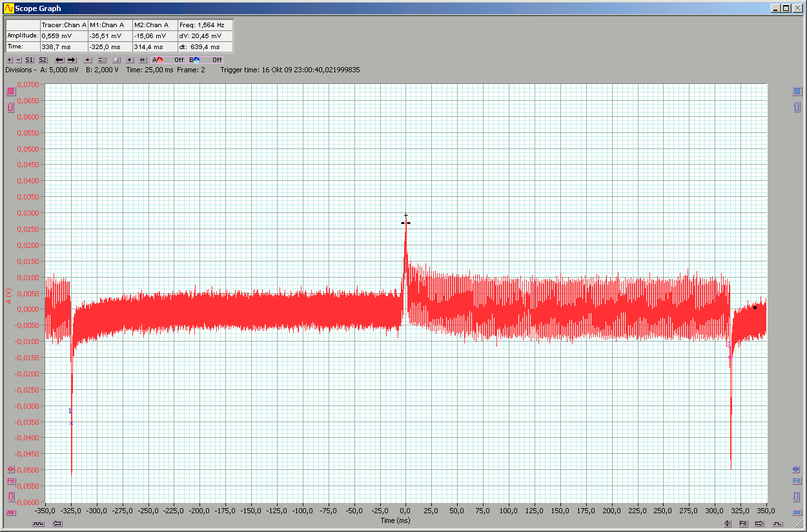The width and height of the screenshot is (807, 532).
Task: Click the Frame: 2 label
Action: pyautogui.click(x=191, y=70)
